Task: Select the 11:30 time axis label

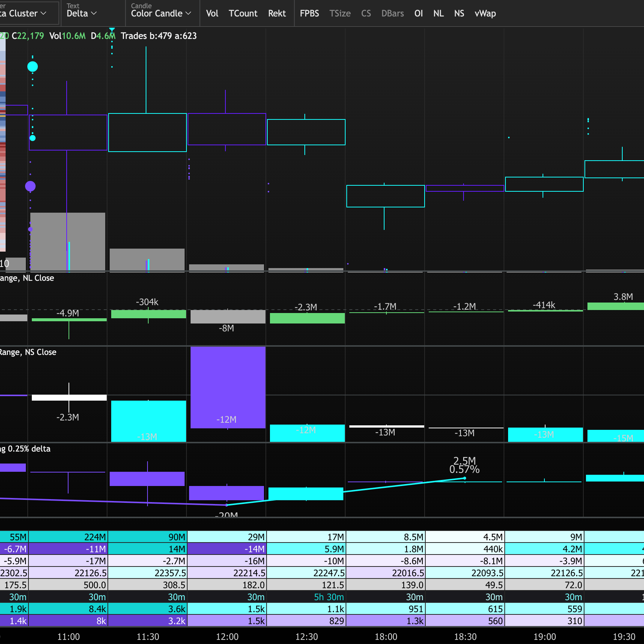Action: pos(148,637)
